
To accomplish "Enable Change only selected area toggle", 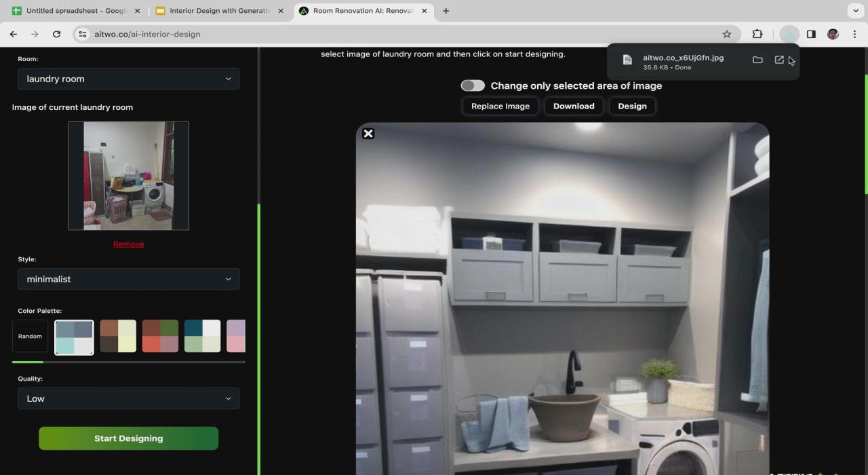I will [473, 85].
